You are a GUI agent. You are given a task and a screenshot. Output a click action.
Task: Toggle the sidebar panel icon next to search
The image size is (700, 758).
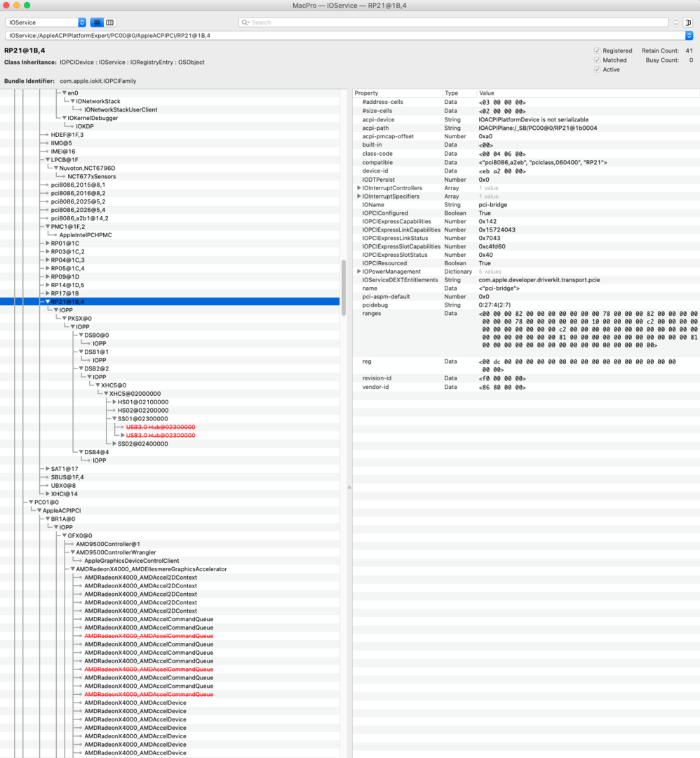click(x=688, y=22)
